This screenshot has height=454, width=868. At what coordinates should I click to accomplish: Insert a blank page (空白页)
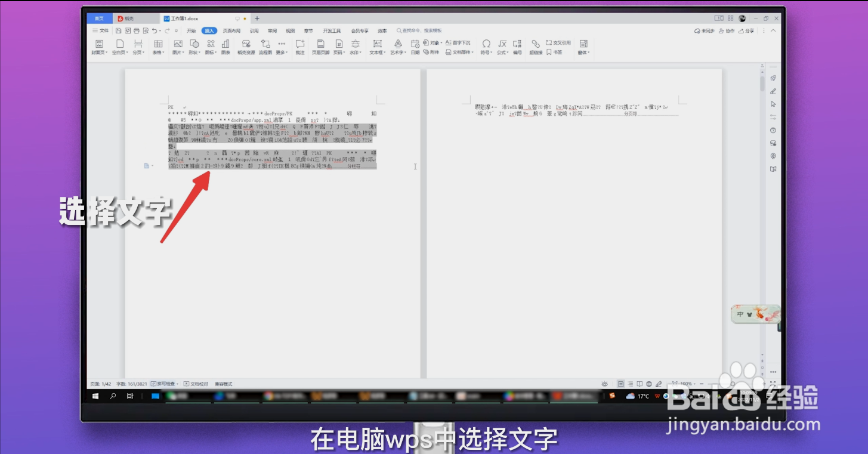[x=120, y=47]
